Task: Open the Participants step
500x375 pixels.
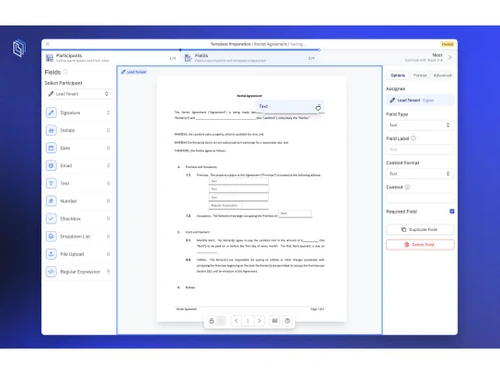Action: (x=111, y=58)
